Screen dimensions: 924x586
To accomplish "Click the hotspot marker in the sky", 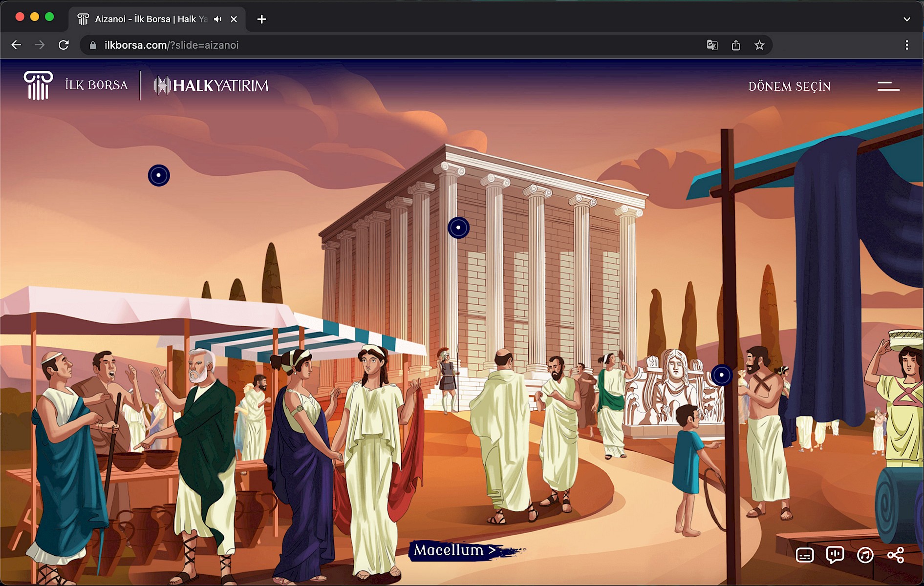I will [x=159, y=175].
